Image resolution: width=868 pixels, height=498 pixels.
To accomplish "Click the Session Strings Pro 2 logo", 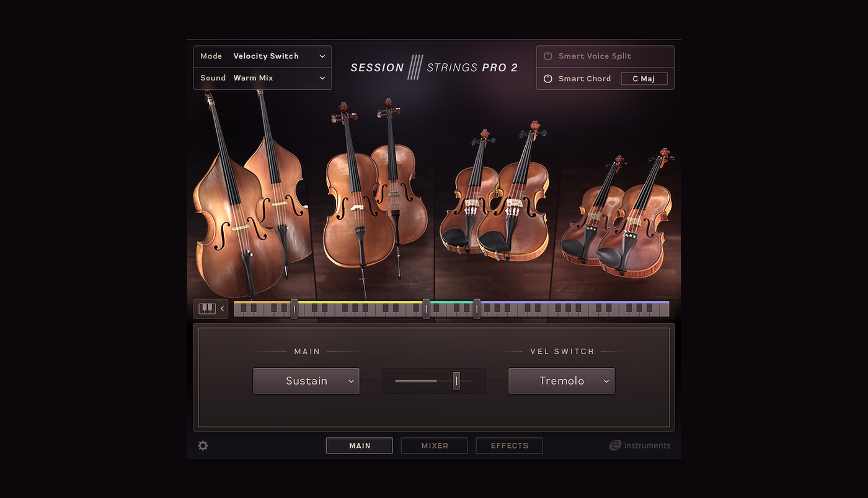I will (434, 68).
